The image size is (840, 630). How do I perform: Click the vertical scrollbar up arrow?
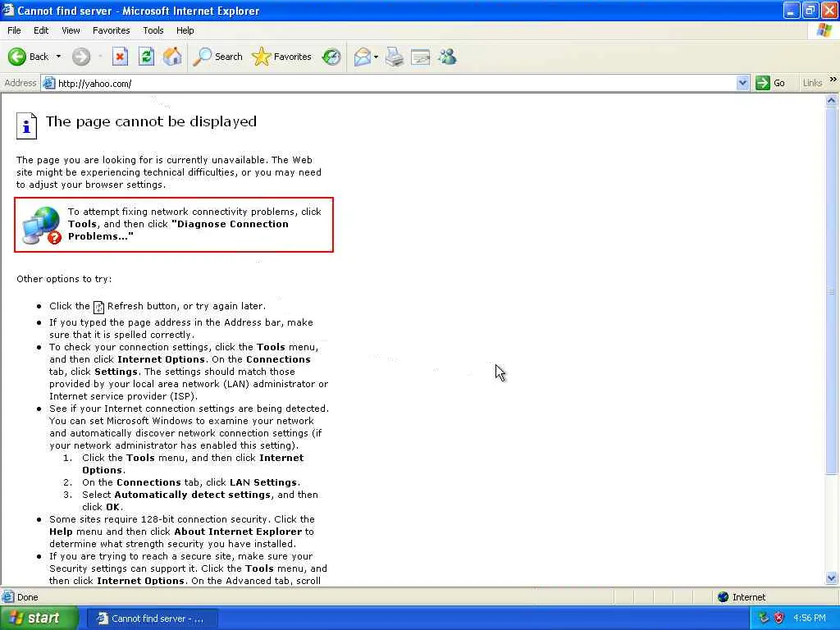click(x=832, y=100)
